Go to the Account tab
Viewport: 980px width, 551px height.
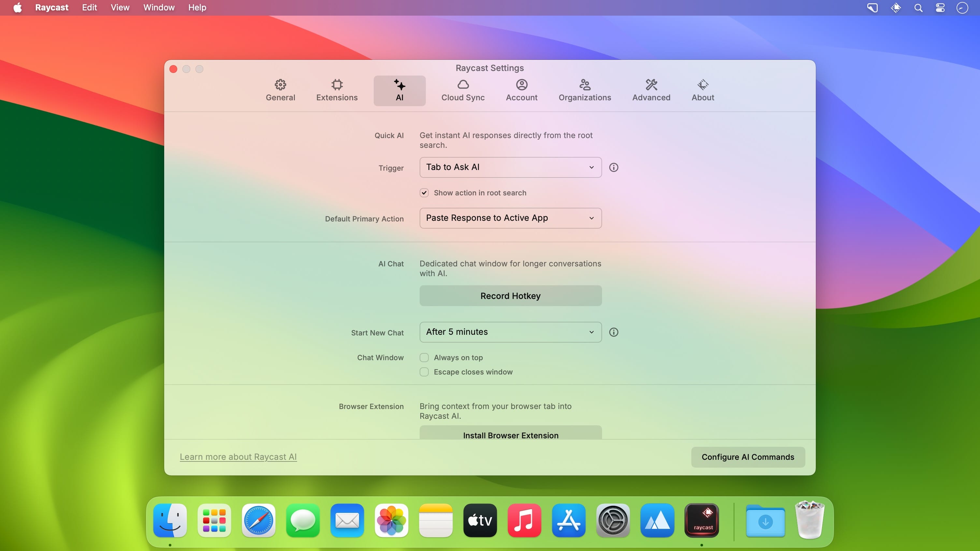(x=521, y=91)
